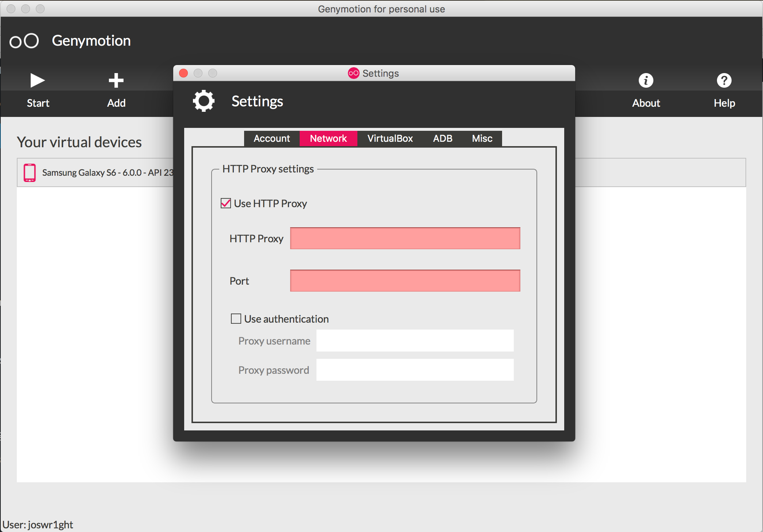The height and width of the screenshot is (532, 763).
Task: Switch to the ADB tab
Action: [x=442, y=138]
